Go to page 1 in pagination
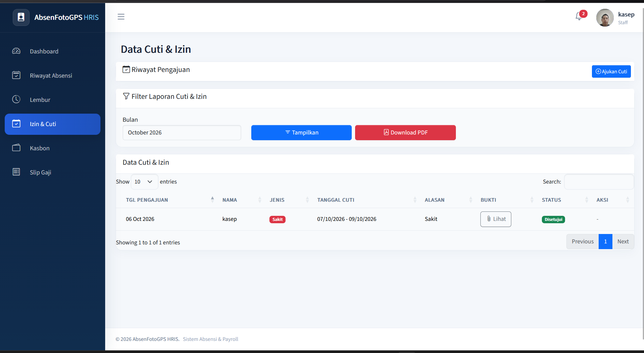 point(605,241)
